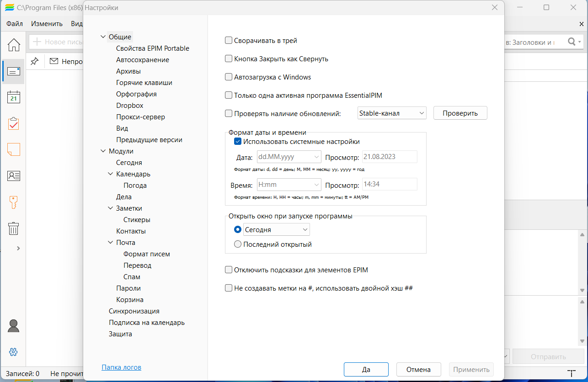Select Формат писем in settings tree

[x=147, y=254]
